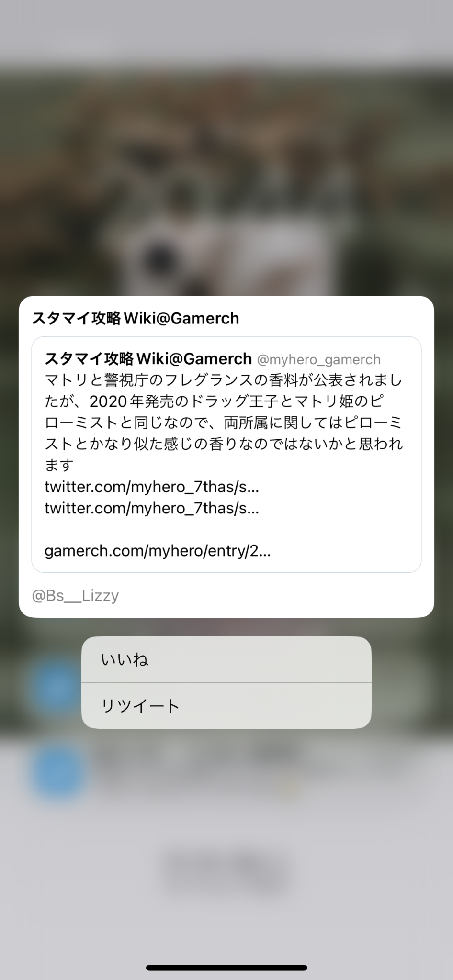Open the first twitter.com/myhero_7thas link
Screen dimensions: 453x980
click(x=152, y=487)
